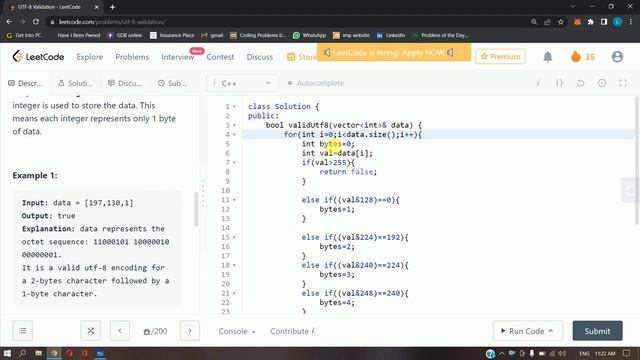Open Problems nav item
The width and height of the screenshot is (640, 360).
click(132, 57)
